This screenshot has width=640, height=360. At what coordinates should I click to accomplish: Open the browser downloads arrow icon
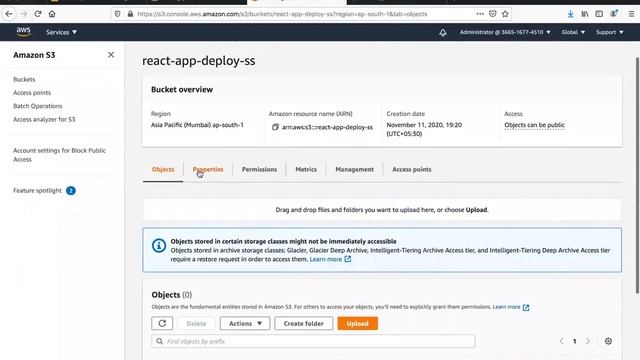(570, 14)
